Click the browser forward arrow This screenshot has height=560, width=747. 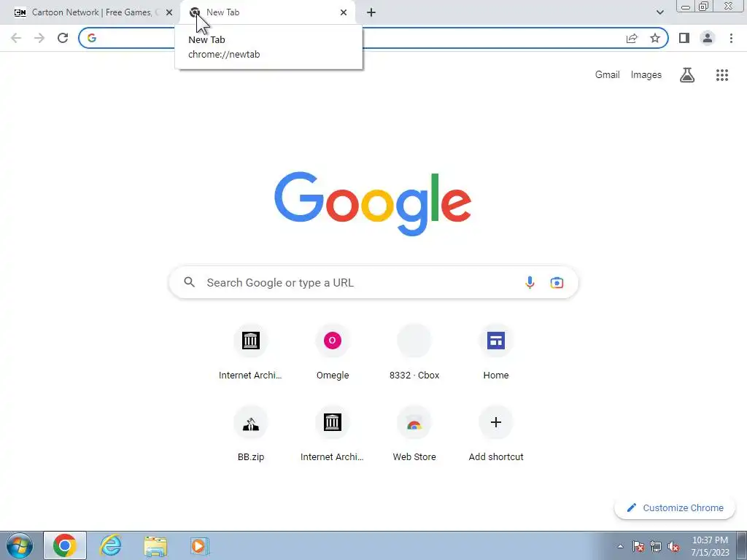[39, 38]
